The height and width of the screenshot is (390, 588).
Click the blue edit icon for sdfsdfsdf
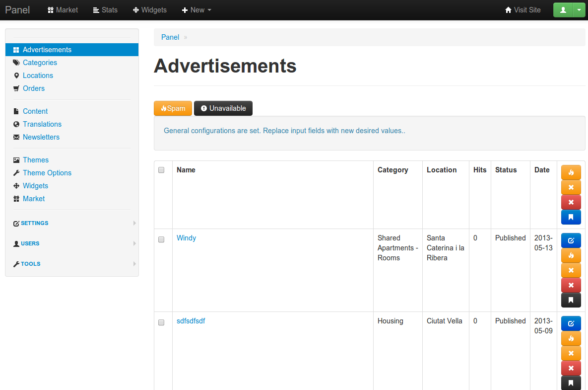click(571, 323)
